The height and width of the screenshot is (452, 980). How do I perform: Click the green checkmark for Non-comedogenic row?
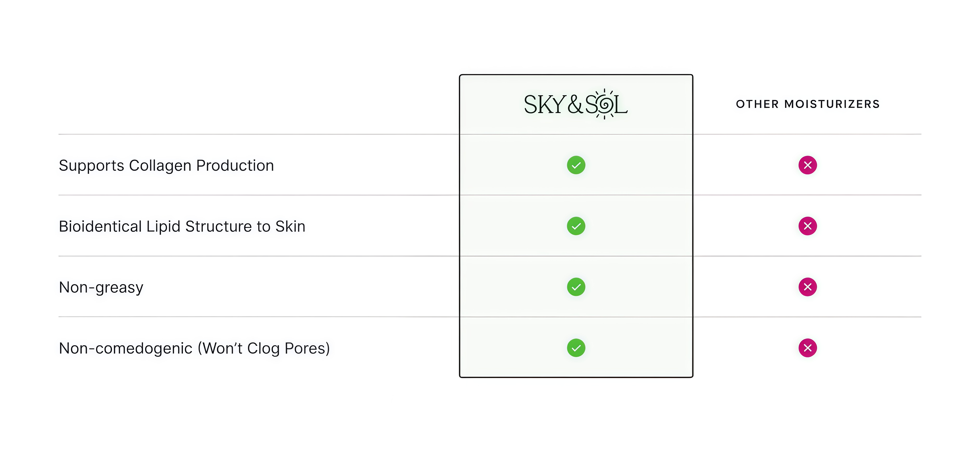576,348
